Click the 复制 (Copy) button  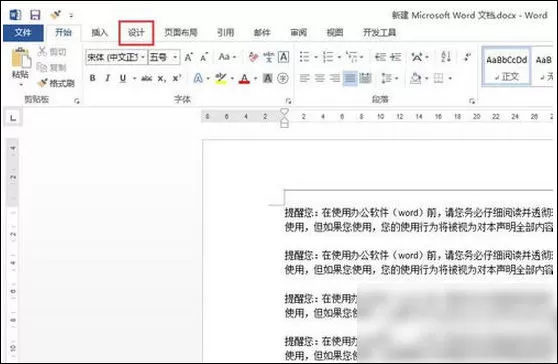click(52, 67)
